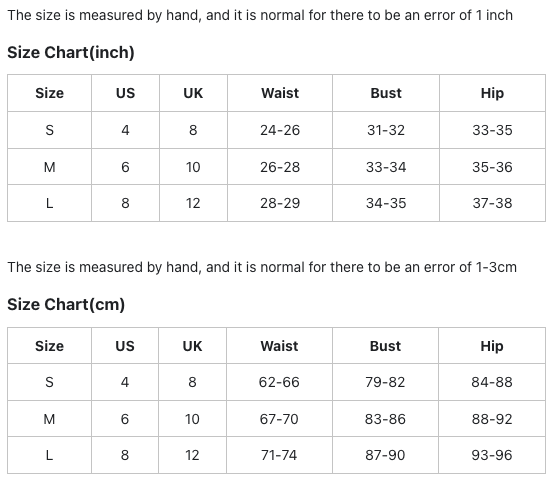Image resolution: width=556 pixels, height=479 pixels.
Task: Click the 1 inch error note text
Action: (260, 15)
